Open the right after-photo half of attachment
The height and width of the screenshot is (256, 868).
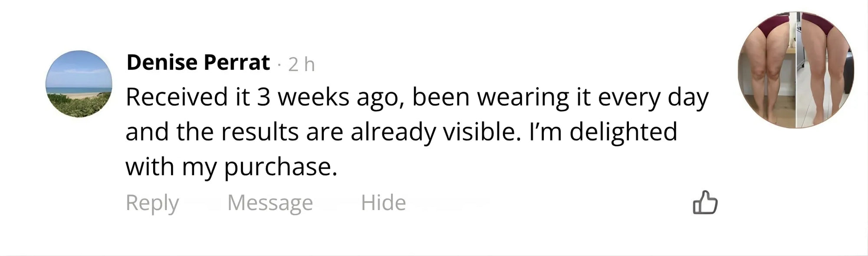[825, 69]
